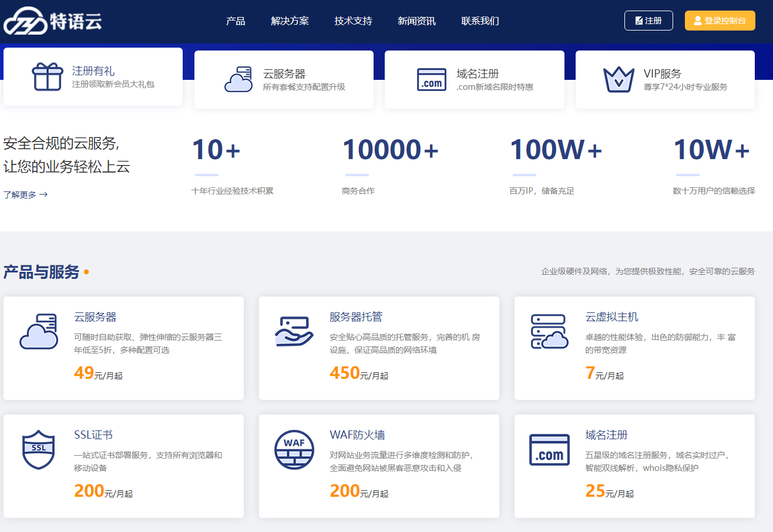
Task: Click the 200元/月起 price under SSL证书
Action: pyautogui.click(x=103, y=491)
